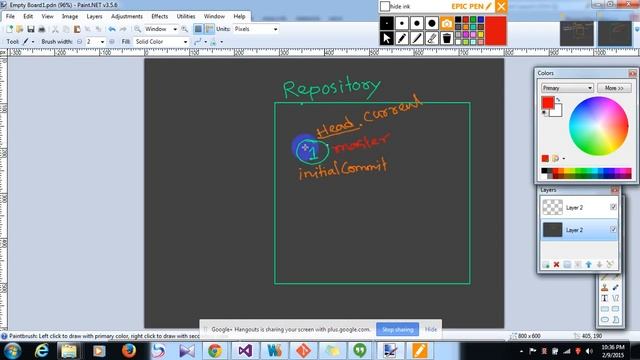
Task: Toggle the pixel grid button in toolbar
Action: pos(198,29)
